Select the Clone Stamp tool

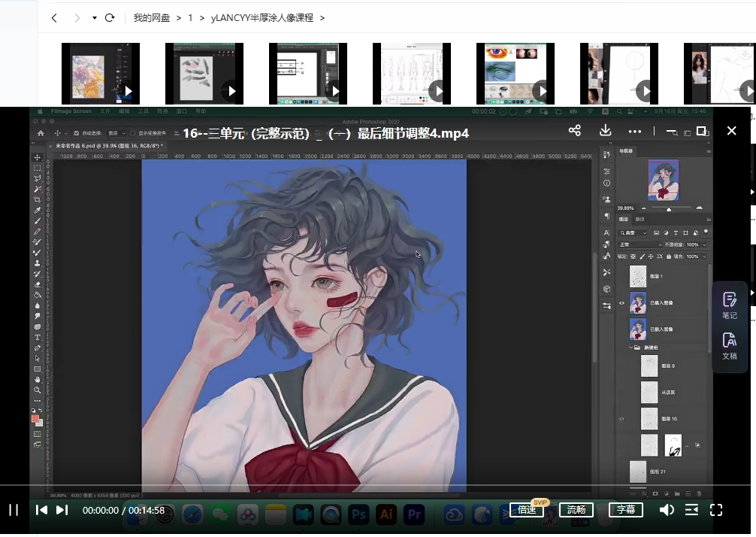[x=37, y=263]
